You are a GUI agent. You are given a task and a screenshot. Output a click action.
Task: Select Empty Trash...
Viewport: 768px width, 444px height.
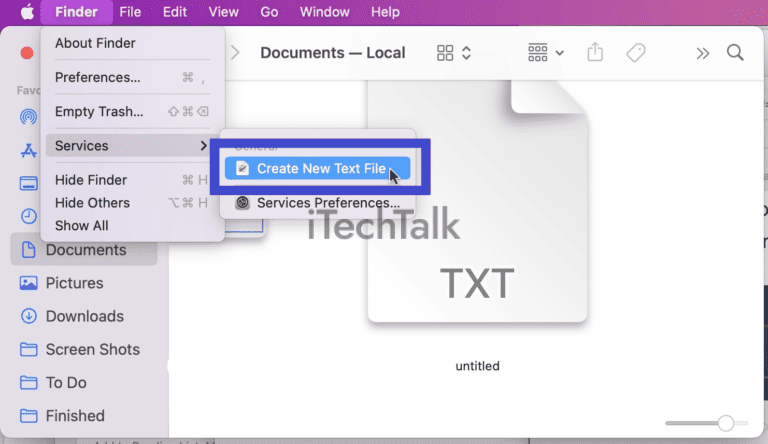click(x=132, y=112)
